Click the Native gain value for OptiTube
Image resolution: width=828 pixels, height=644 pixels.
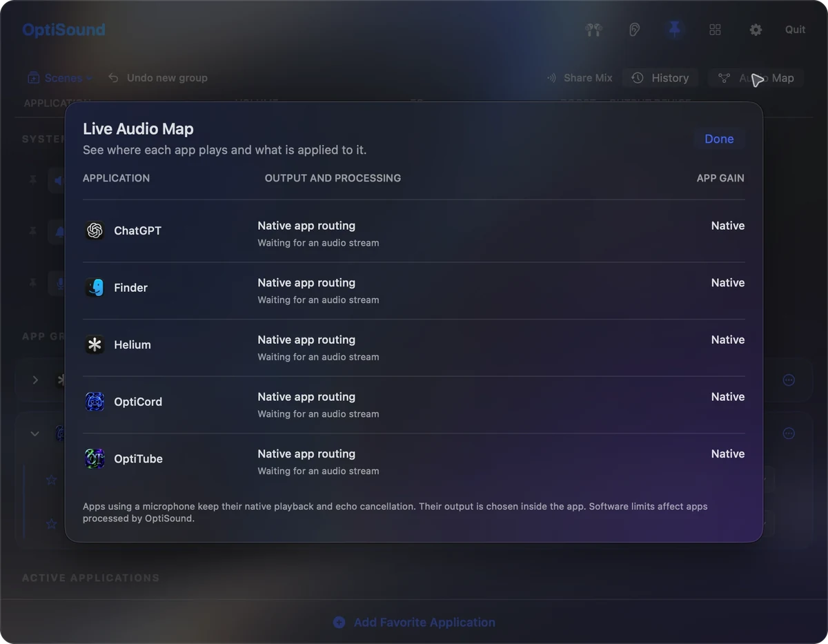728,454
